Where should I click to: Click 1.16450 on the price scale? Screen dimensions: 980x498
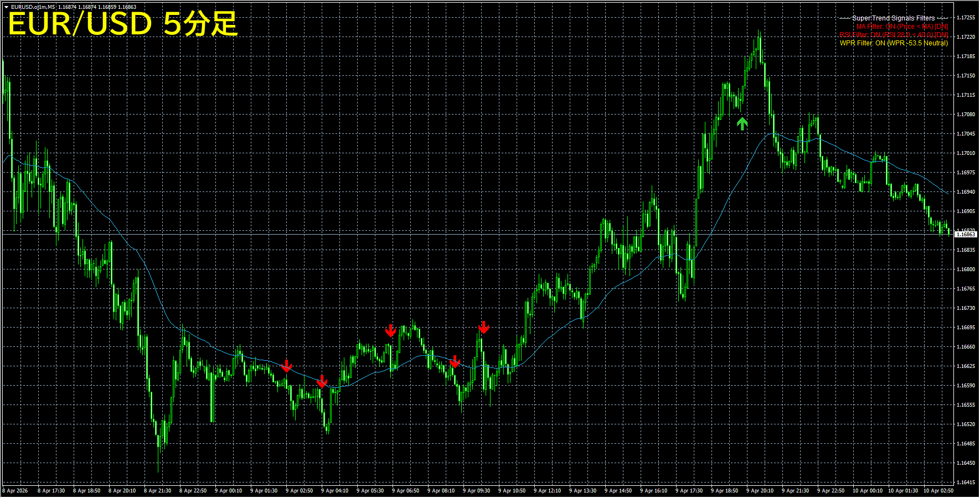click(x=966, y=463)
